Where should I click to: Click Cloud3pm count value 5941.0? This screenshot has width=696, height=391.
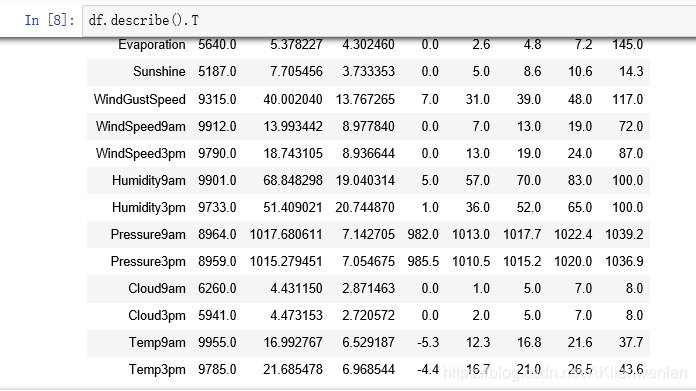[217, 316]
